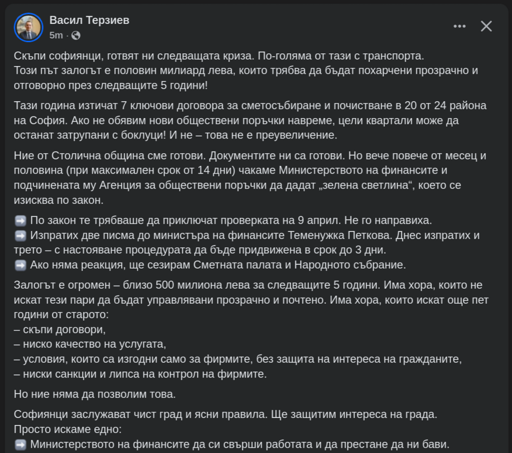The image size is (512, 453).
Task: Click paragraph starting 'Залогът е огромен'
Action: click(x=251, y=300)
